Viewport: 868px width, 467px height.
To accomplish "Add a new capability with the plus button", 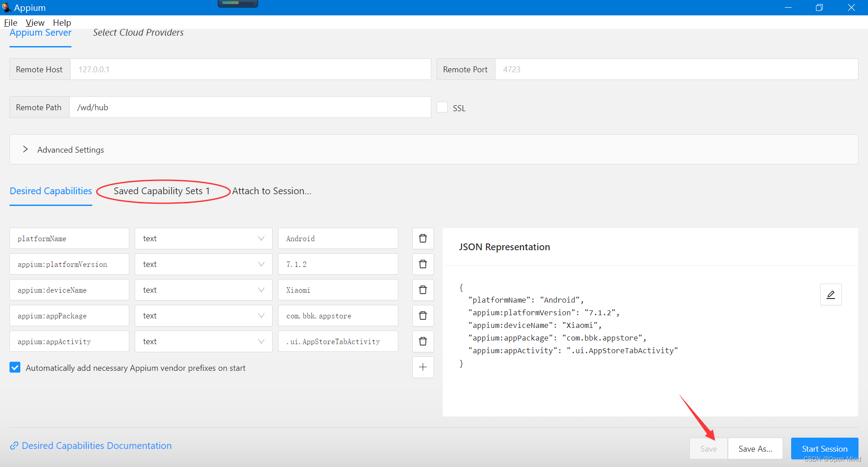I will tap(423, 367).
